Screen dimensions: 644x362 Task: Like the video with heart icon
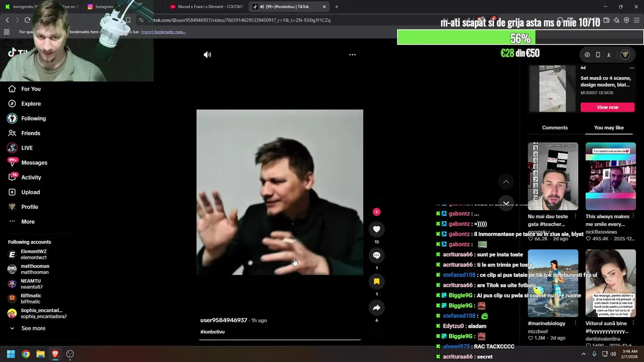tap(376, 229)
